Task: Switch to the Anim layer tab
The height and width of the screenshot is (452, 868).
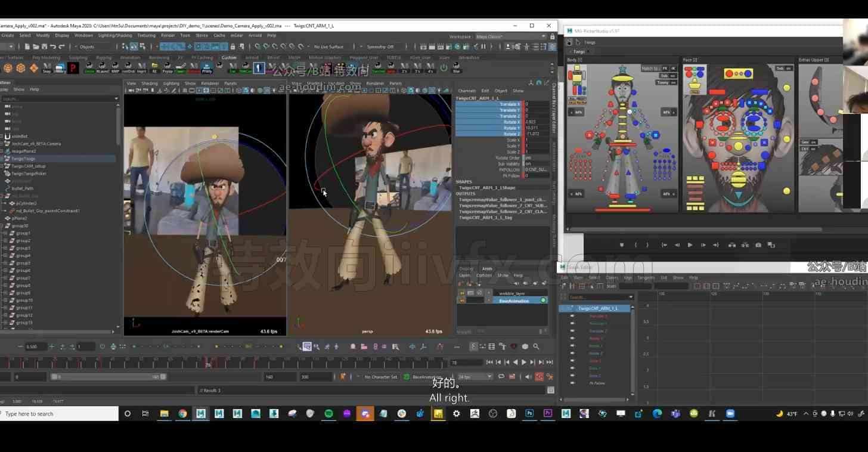Action: click(x=487, y=269)
